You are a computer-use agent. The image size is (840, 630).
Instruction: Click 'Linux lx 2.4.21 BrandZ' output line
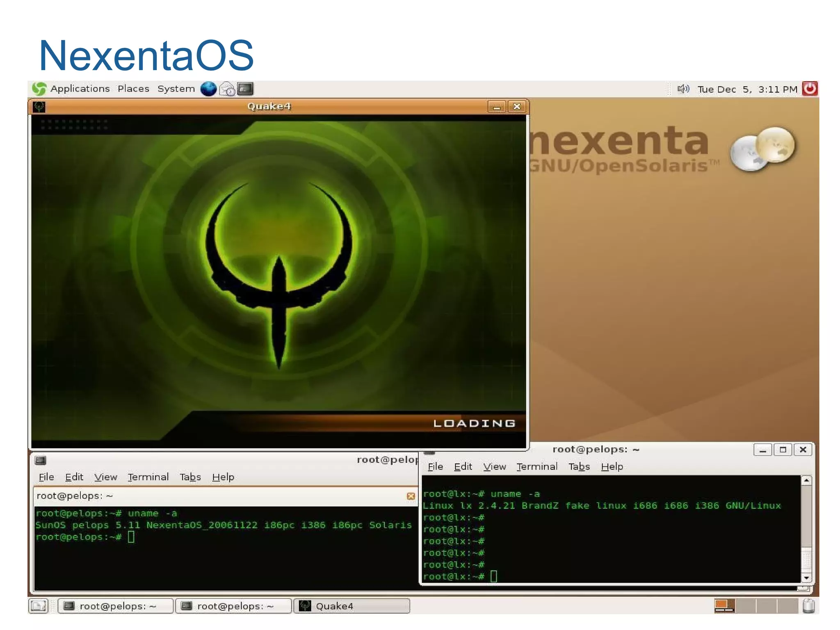[x=602, y=506]
